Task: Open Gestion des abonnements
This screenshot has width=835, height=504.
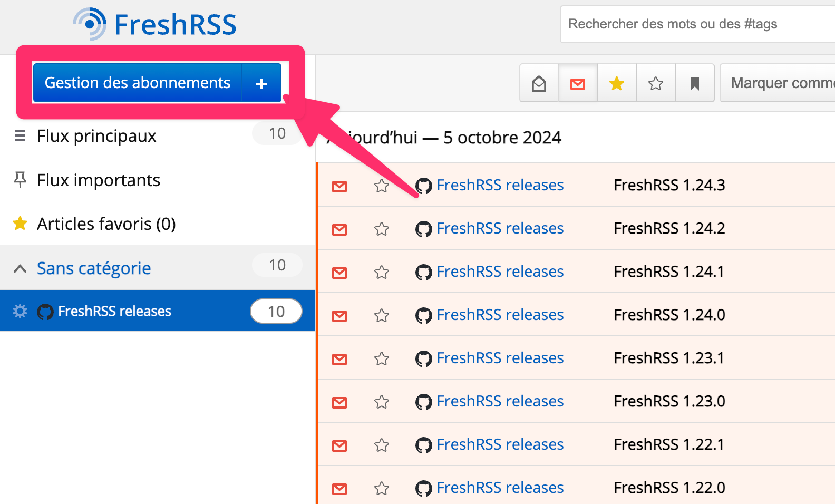Action: point(137,83)
